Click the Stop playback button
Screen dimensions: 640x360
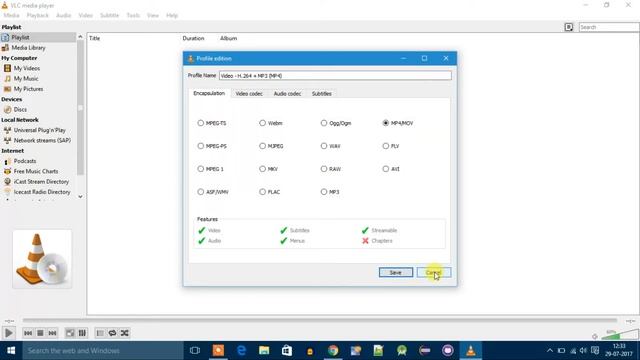click(40, 333)
